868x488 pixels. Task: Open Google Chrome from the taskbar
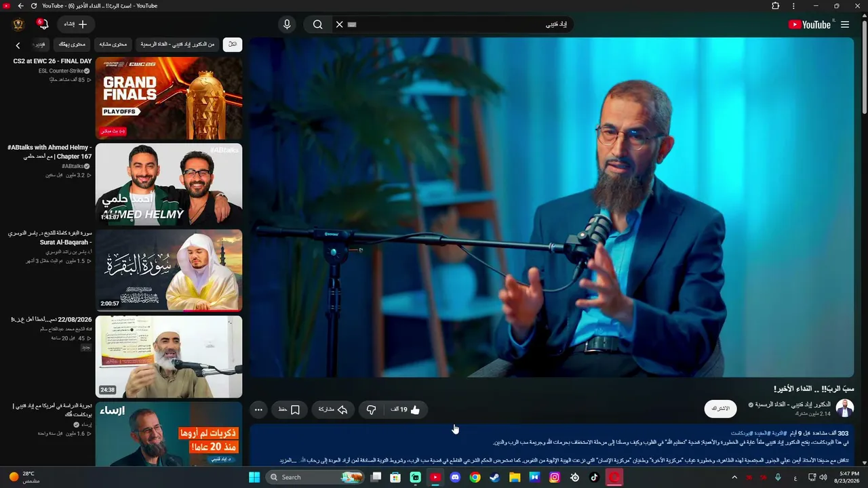click(475, 477)
